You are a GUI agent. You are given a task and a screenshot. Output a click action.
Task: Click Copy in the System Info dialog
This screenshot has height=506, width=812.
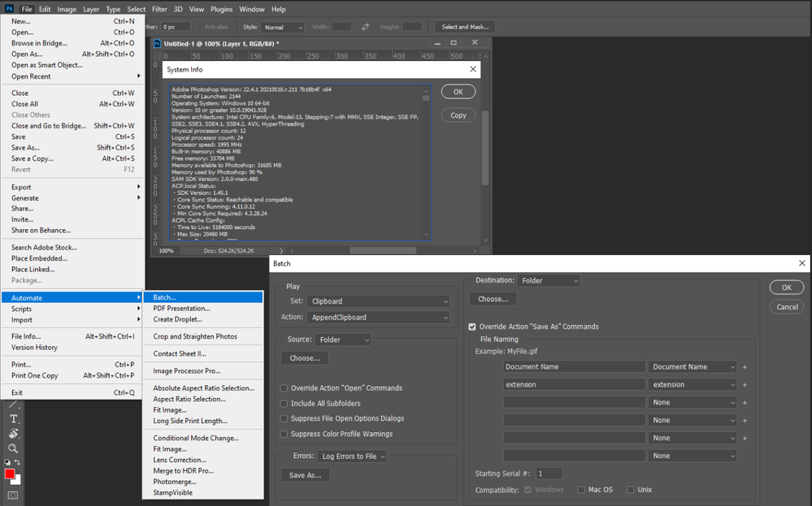tap(458, 115)
